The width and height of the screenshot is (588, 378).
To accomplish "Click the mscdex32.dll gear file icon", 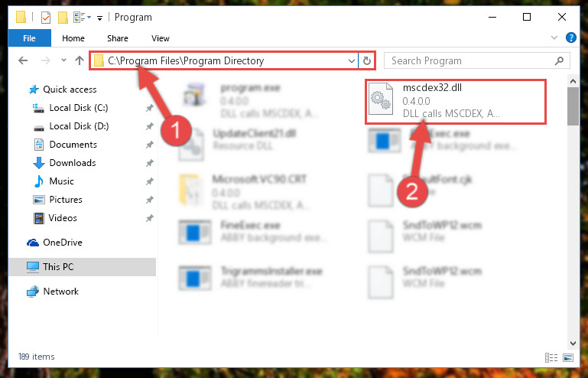I will 381,99.
